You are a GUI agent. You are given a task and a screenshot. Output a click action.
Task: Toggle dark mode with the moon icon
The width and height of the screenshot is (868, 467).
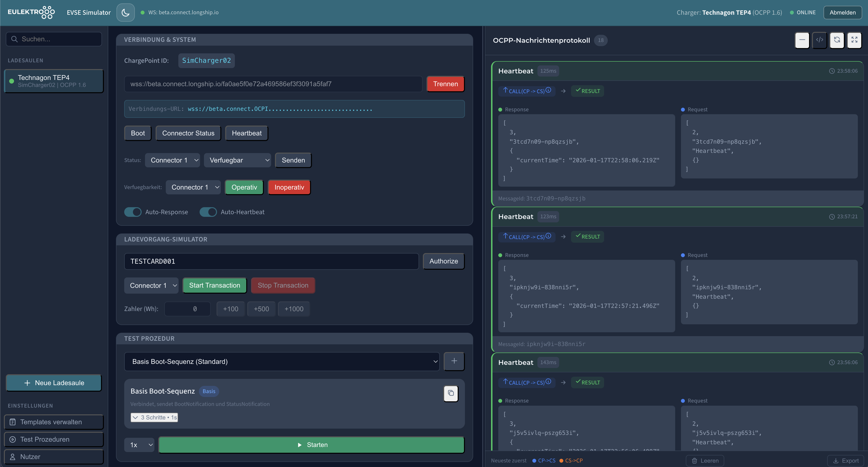tap(125, 13)
